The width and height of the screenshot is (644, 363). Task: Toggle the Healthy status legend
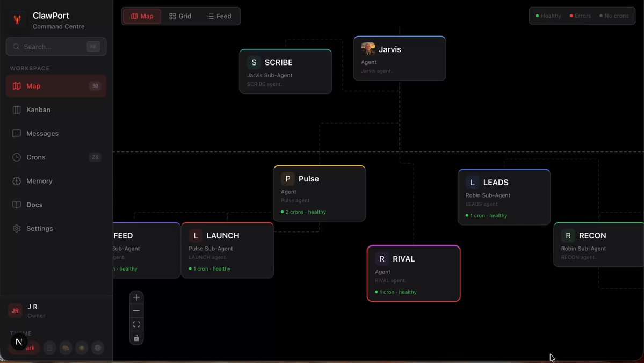coord(547,16)
